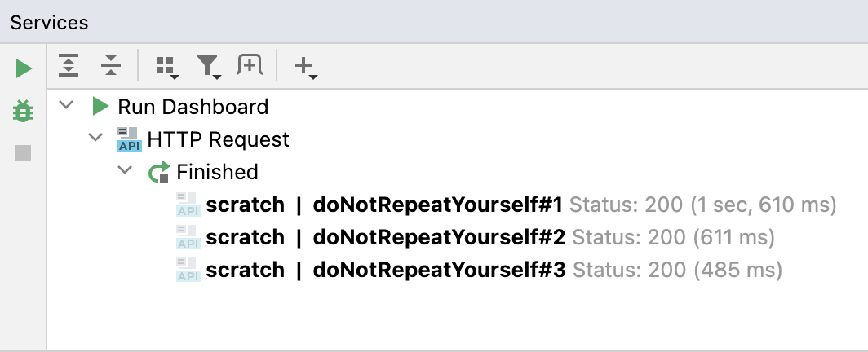
Task: Click the gray Stop square button
Action: (x=23, y=153)
